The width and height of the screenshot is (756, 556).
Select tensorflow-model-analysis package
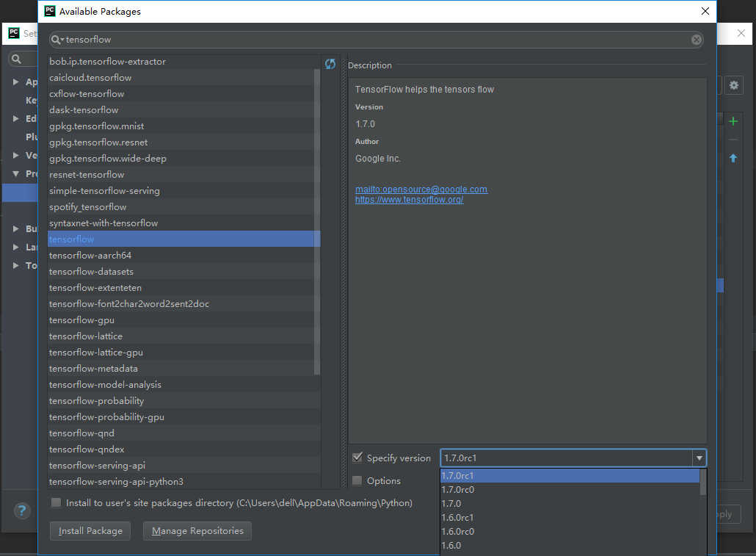[183, 385]
